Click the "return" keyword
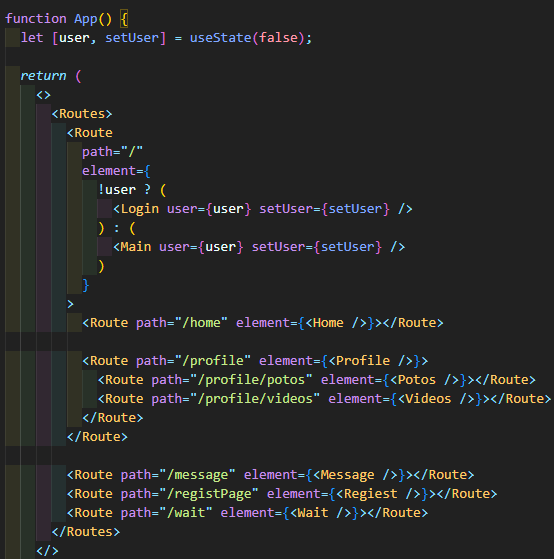 coord(43,76)
